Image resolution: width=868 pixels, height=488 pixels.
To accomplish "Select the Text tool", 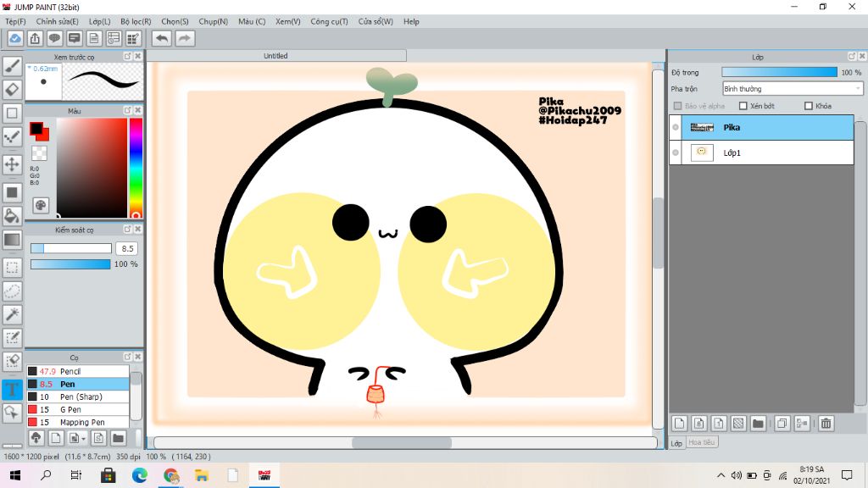I will pos(12,390).
